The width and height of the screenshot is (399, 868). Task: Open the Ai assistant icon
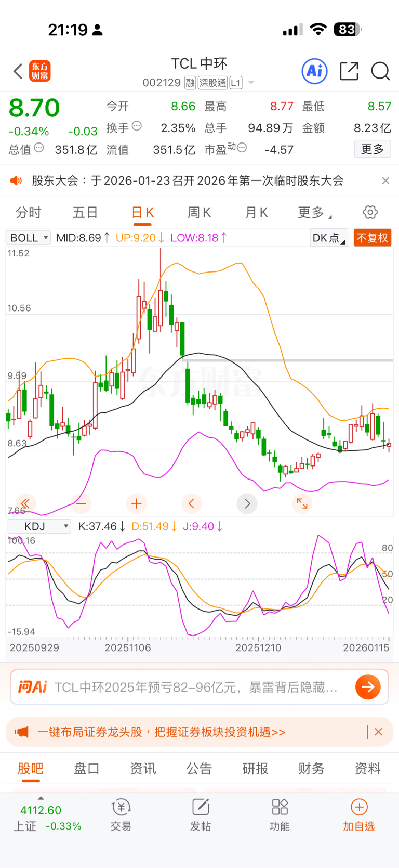pos(315,71)
